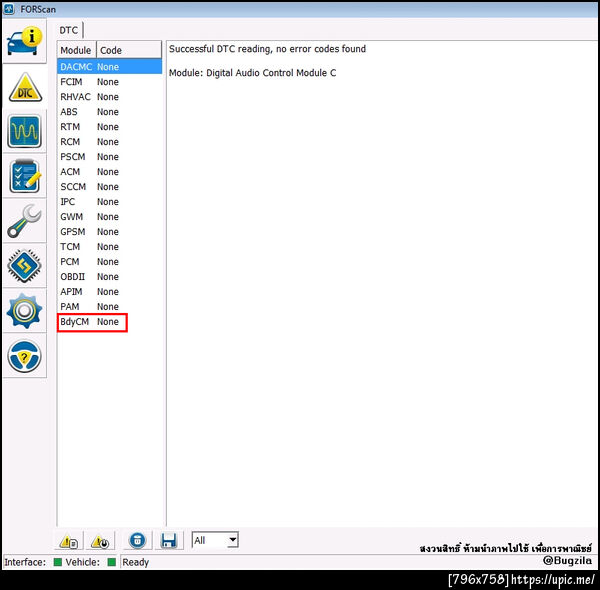Viewport: 600px width, 590px height.
Task: Click the FORScan title bar app icon
Action: coord(9,9)
